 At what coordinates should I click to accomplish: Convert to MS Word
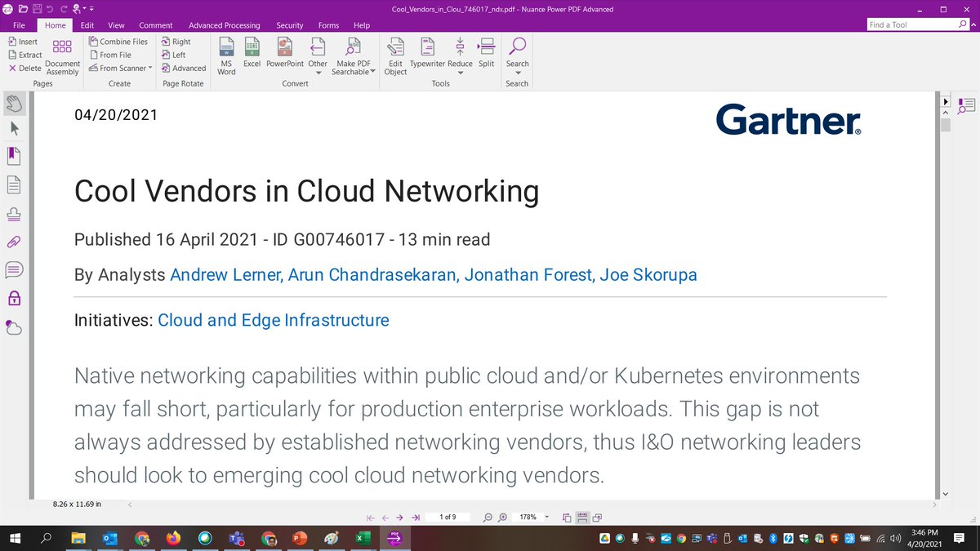click(227, 57)
